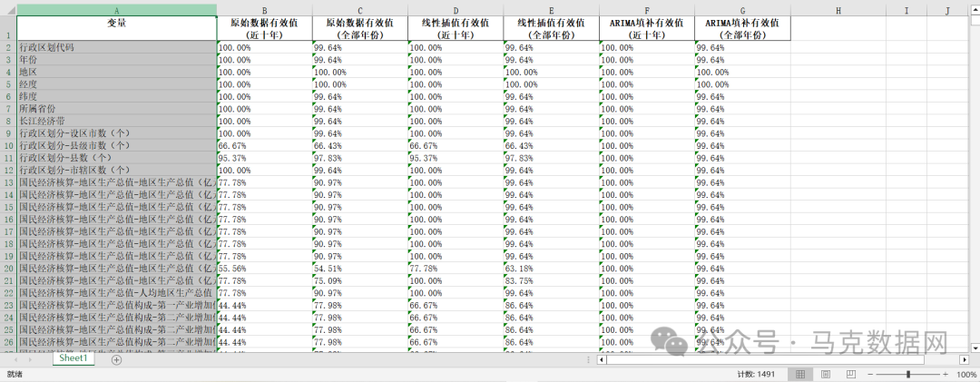This screenshot has height=382, width=980.
Task: Select column F header
Action: pos(647,10)
